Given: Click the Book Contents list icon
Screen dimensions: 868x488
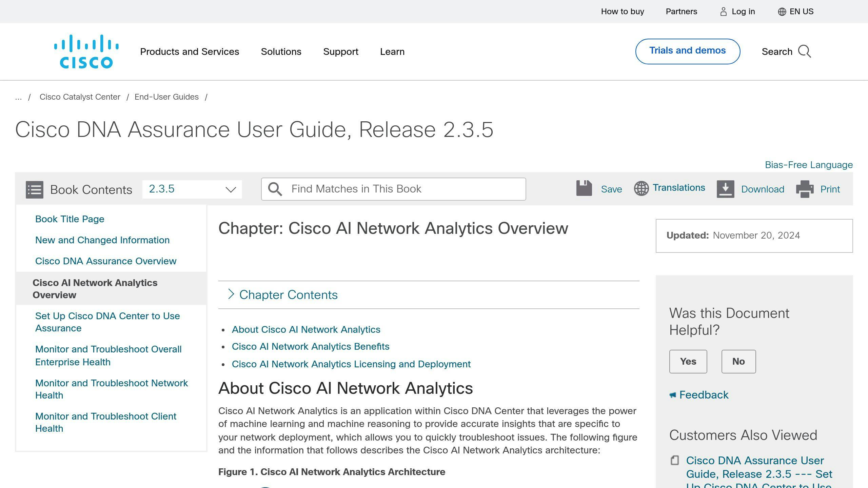Looking at the screenshot, I should tap(35, 189).
